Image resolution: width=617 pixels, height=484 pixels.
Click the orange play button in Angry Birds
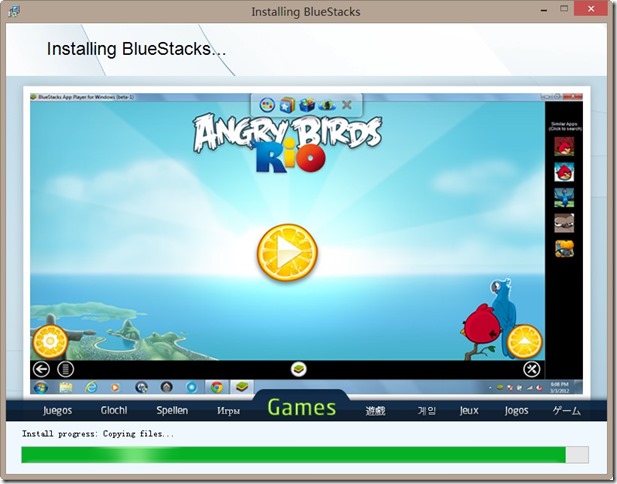pos(287,253)
